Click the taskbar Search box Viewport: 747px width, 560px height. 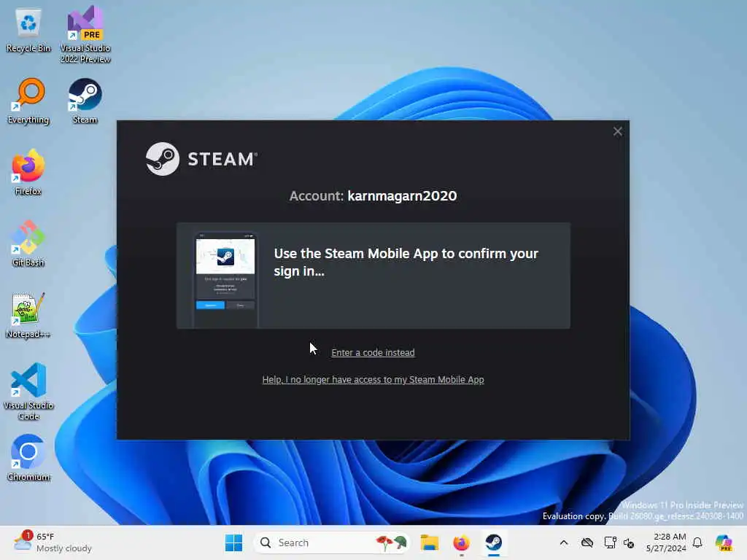[x=332, y=542]
